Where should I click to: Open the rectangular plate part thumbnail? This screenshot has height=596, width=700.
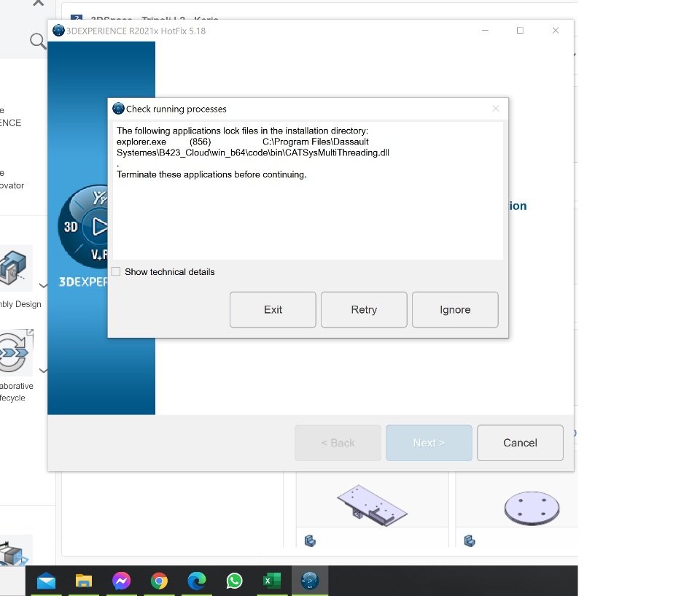coord(373,506)
